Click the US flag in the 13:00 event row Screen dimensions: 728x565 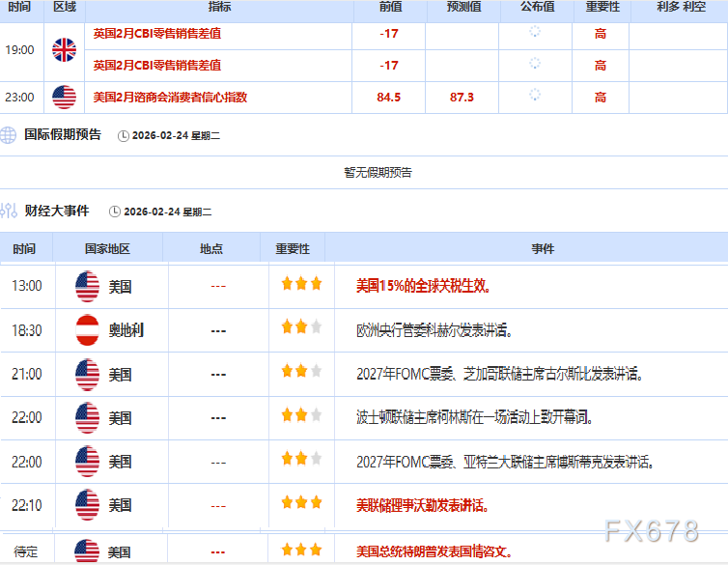88,287
